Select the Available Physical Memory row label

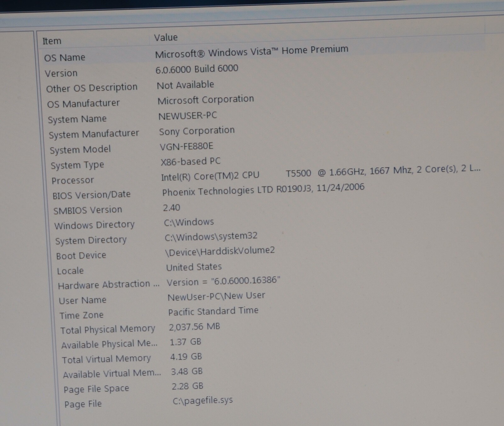point(109,344)
